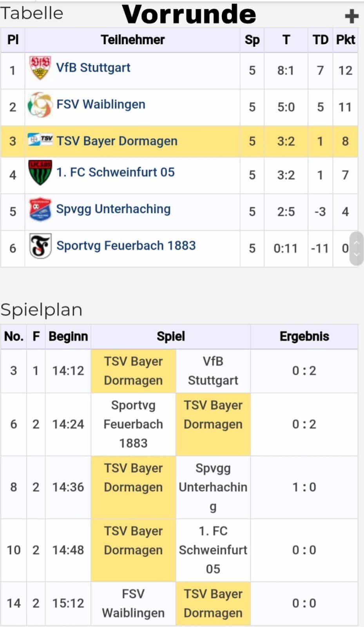Click the Sportvg Feuerbach 1883 logo

(40, 246)
